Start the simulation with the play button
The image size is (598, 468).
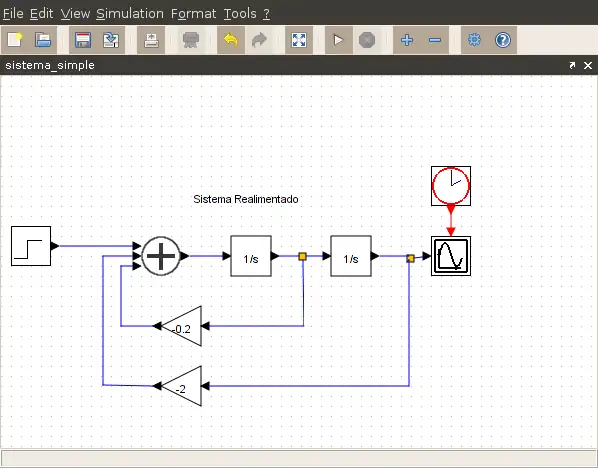338,40
